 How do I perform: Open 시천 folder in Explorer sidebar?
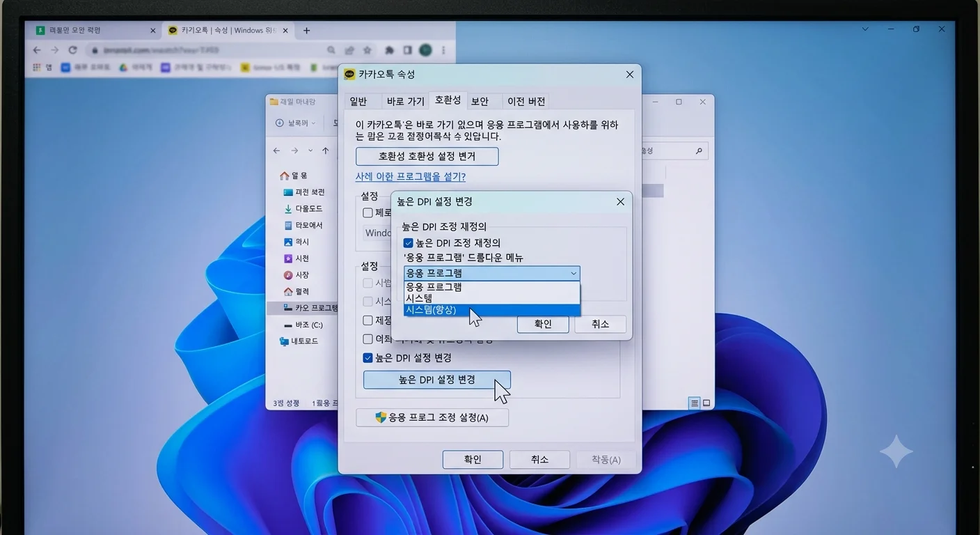coord(297,258)
